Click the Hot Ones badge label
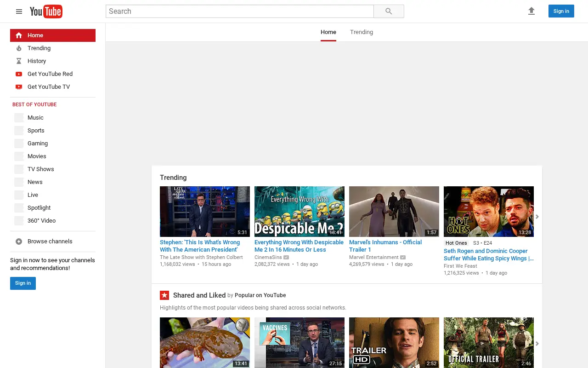The width and height of the screenshot is (588, 368). click(x=456, y=243)
